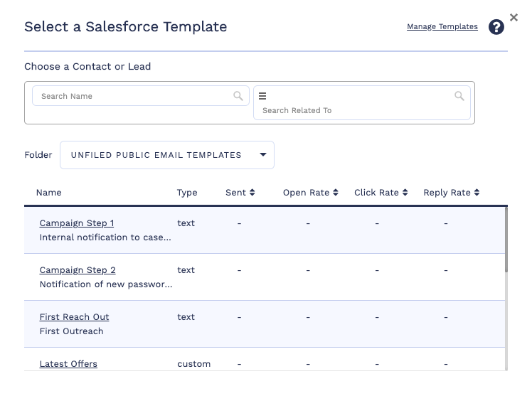Select the Campaign Step 2 template
Viewport: 532px width, 401px height.
point(78,270)
